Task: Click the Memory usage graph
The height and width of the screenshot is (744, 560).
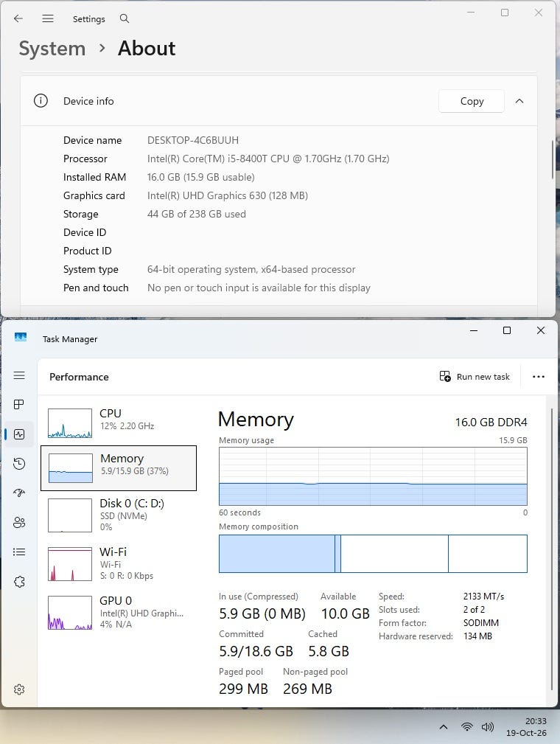Action: coord(373,476)
